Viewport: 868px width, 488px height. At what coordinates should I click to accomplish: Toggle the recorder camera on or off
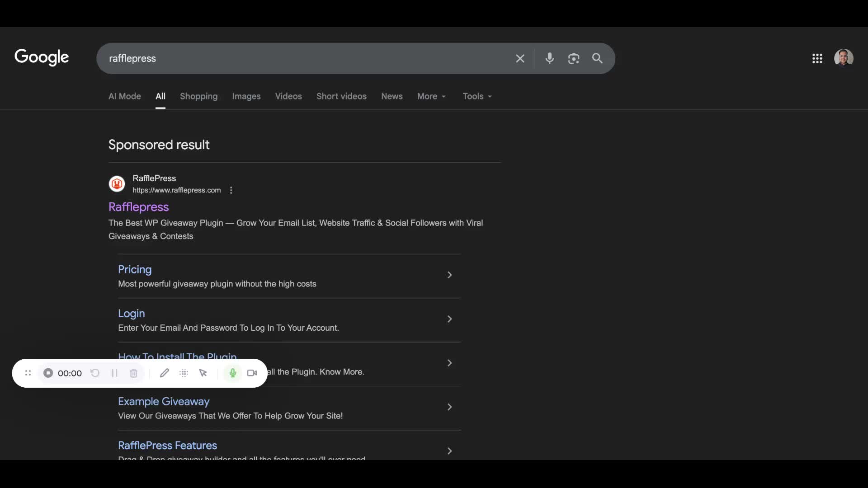click(x=252, y=373)
